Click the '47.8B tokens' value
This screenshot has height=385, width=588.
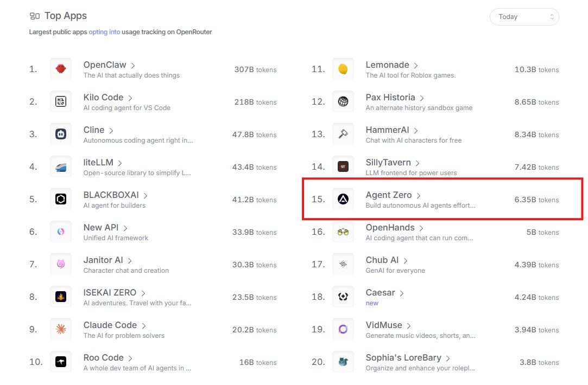254,135
